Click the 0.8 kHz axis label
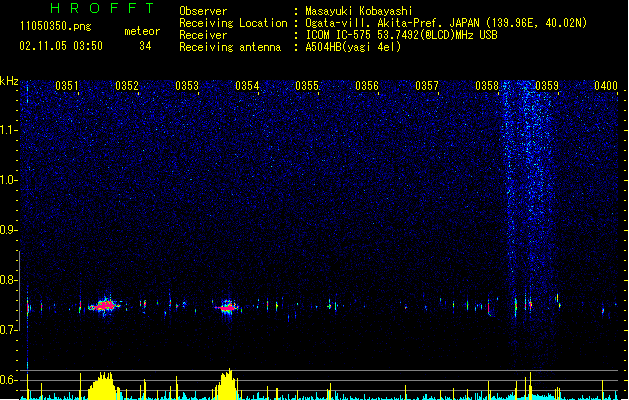This screenshot has width=629, height=400. [8, 280]
